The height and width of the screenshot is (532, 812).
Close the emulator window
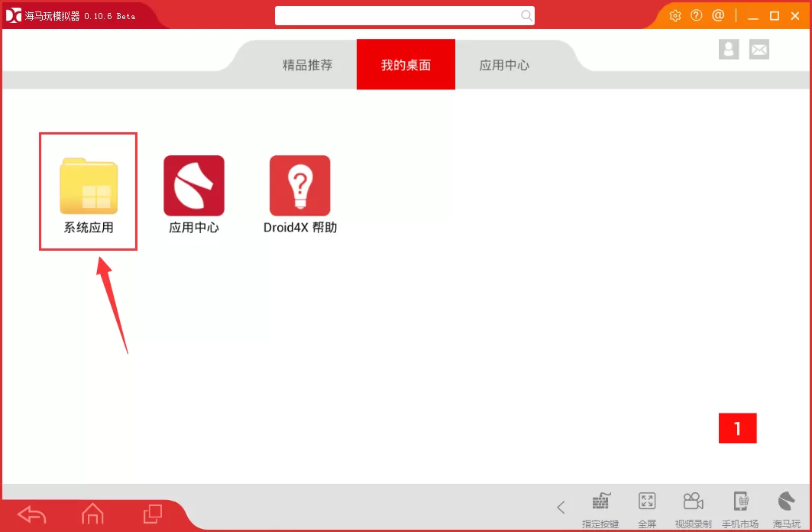[x=795, y=16]
